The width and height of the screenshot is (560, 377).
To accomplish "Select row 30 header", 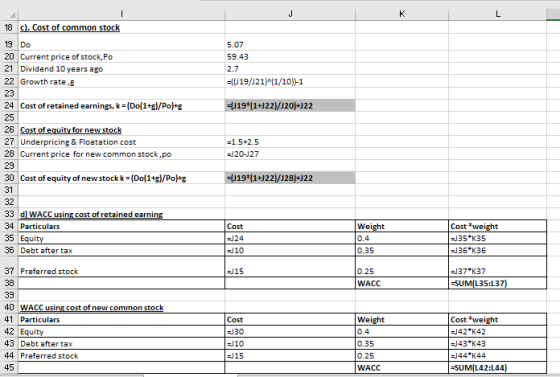I will point(9,178).
